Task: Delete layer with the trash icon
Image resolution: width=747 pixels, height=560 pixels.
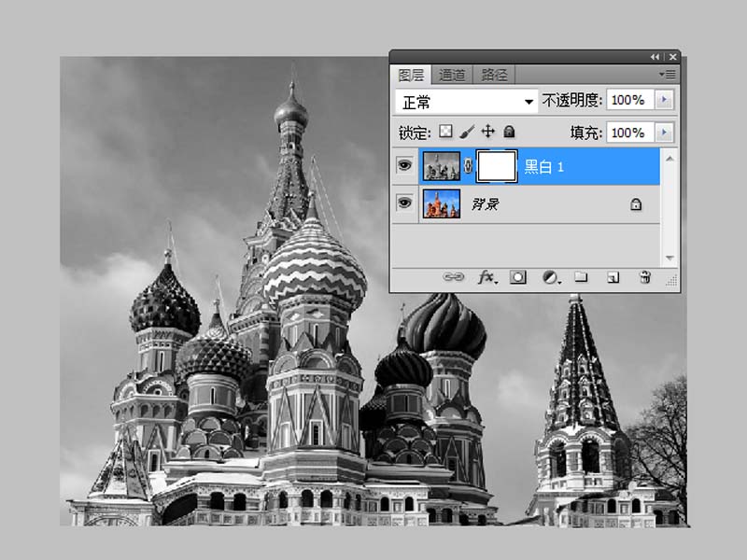Action: tap(643, 277)
